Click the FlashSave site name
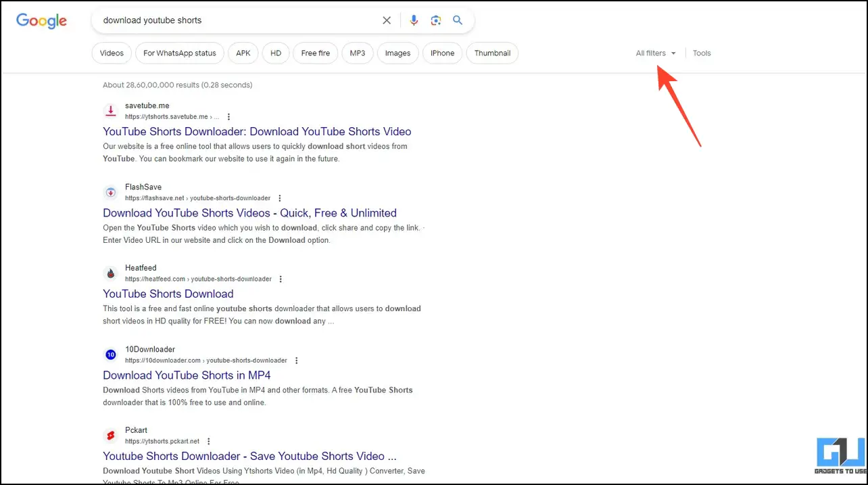Screen dimensions: 868x485 pos(143,187)
